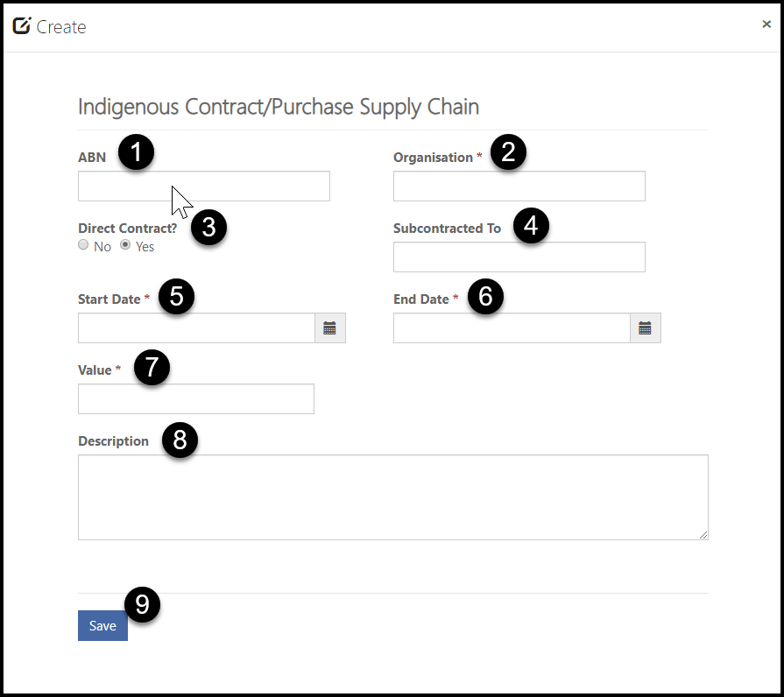Focus the ABN input field
Screen dimensions: 784x697
click(x=204, y=187)
